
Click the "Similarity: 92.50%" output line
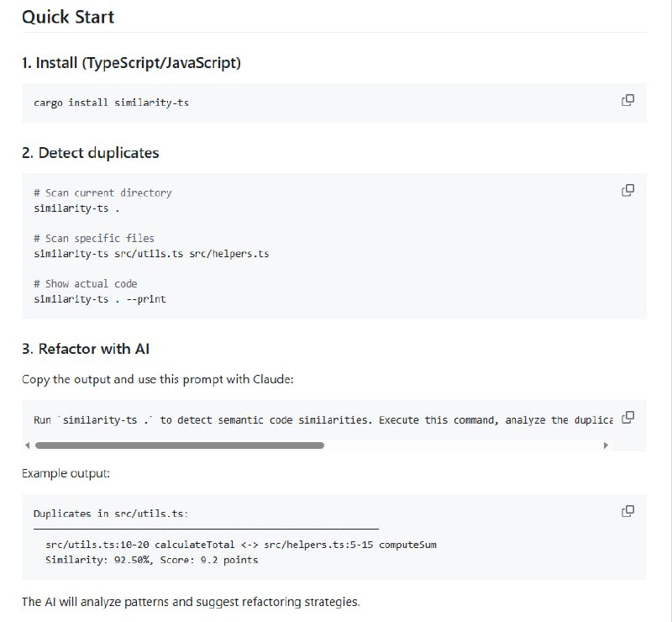(152, 559)
